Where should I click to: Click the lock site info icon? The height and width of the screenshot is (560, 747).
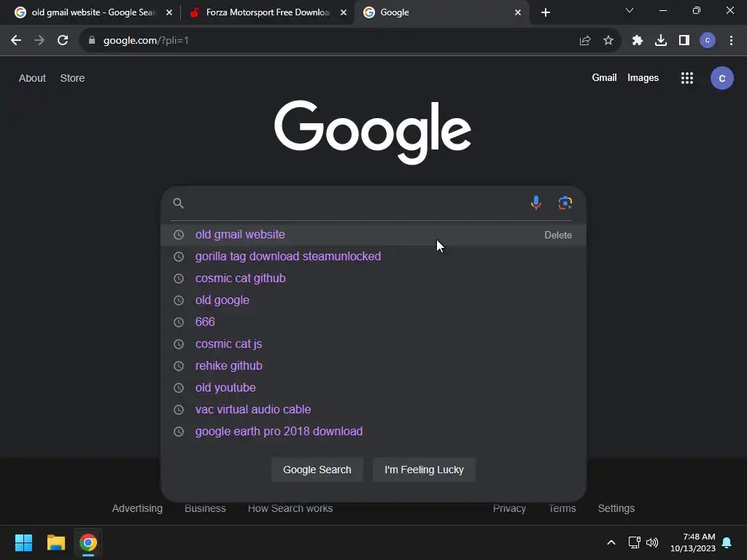tap(92, 41)
